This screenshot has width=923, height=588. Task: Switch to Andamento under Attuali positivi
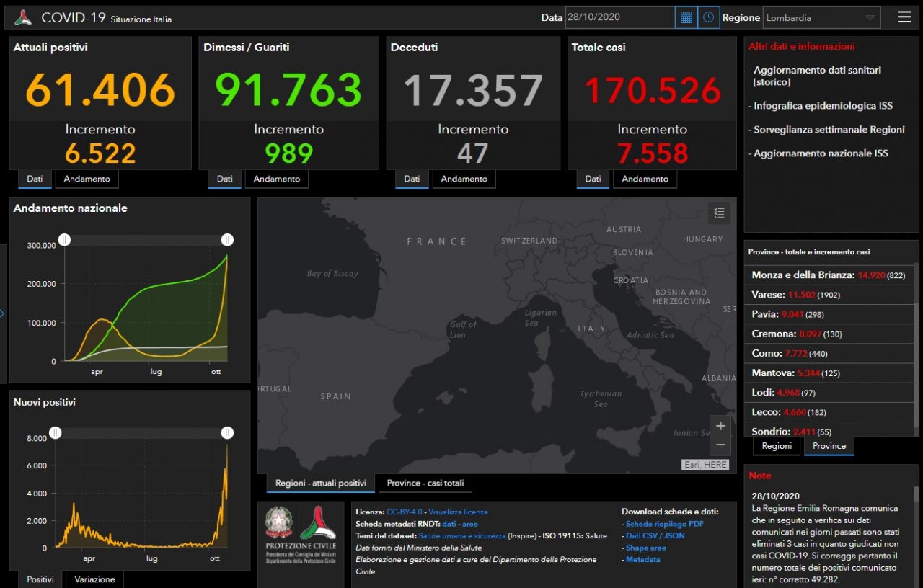click(87, 179)
